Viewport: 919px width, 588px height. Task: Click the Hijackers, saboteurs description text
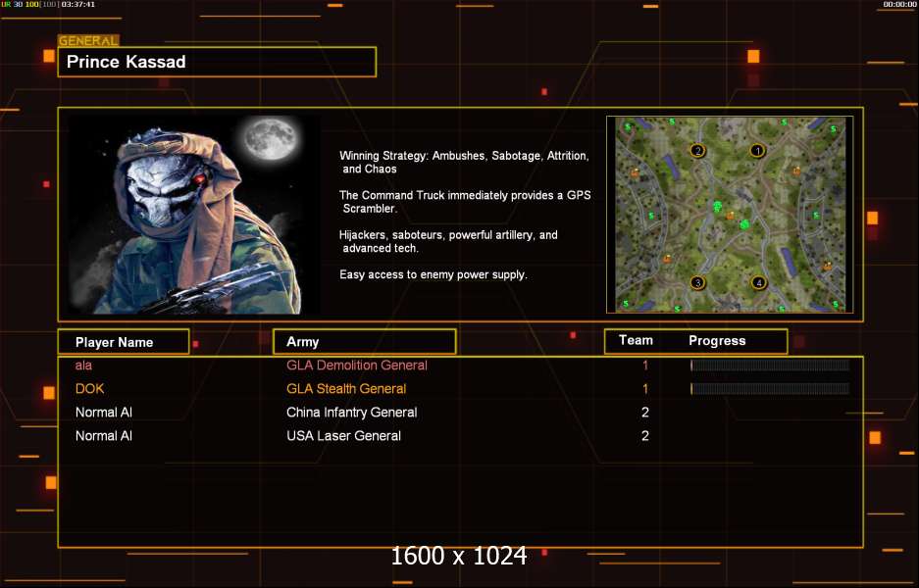(448, 241)
